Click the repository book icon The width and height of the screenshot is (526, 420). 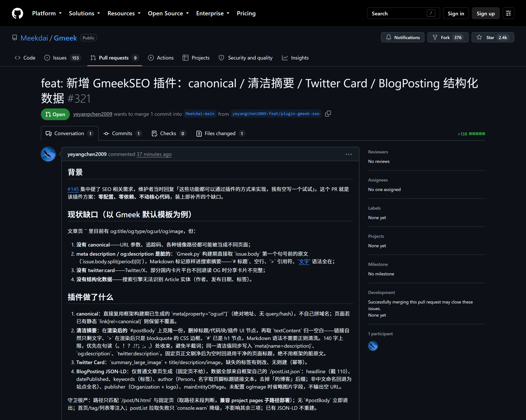[15, 38]
